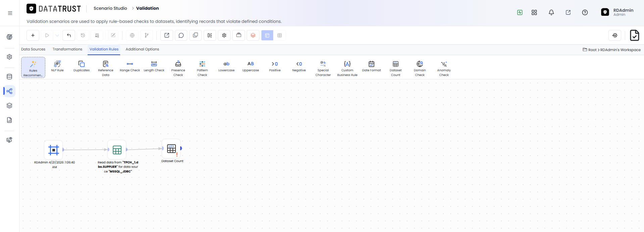
Task: Open the comments speech bubble button
Action: click(x=181, y=35)
